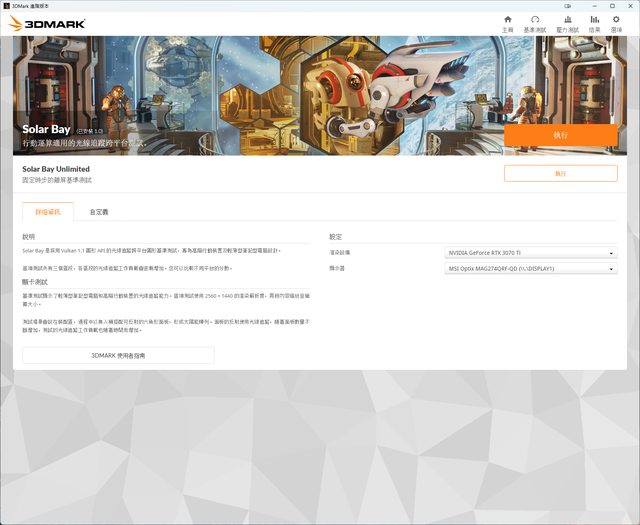This screenshot has width=640, height=525.
Task: Open the 3DMARK 使用者指南 user guide
Action: [118, 355]
